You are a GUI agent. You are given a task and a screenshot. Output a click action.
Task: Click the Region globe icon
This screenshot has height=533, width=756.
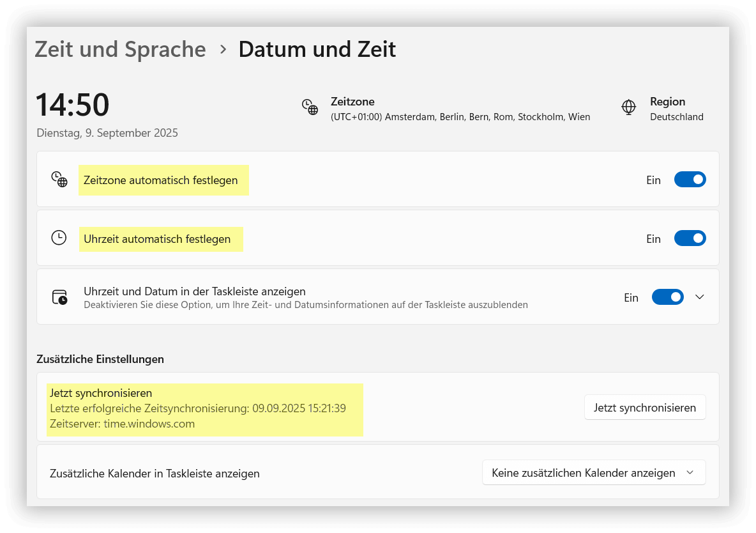[629, 107]
